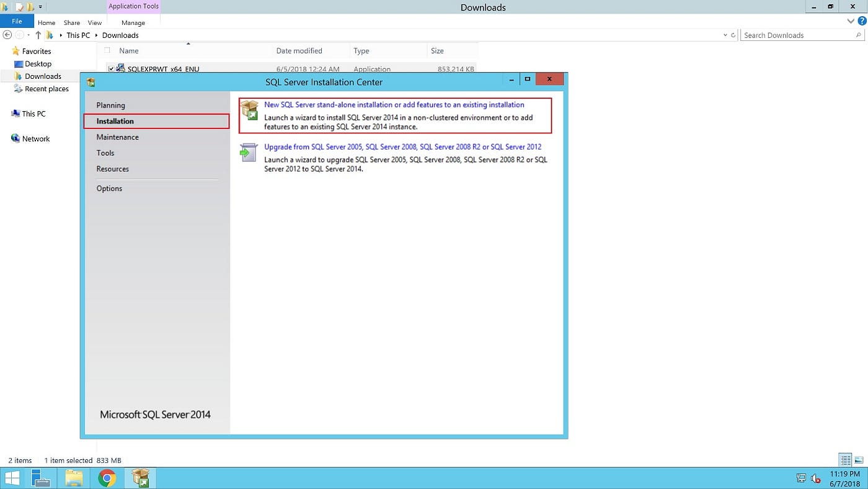This screenshot has height=489, width=868.
Task: Open the View ribbon tab
Action: point(95,22)
